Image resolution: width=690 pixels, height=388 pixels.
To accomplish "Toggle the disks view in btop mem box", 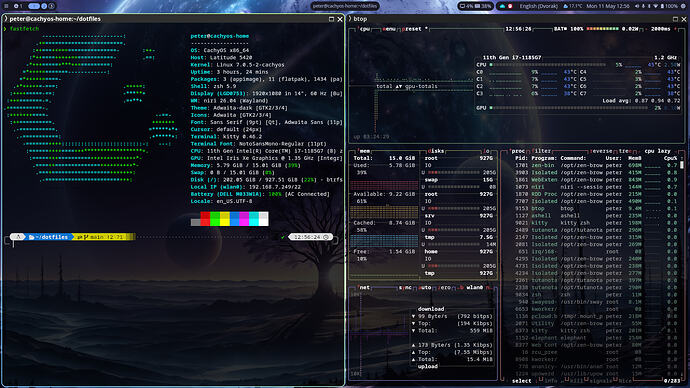I will pos(436,151).
